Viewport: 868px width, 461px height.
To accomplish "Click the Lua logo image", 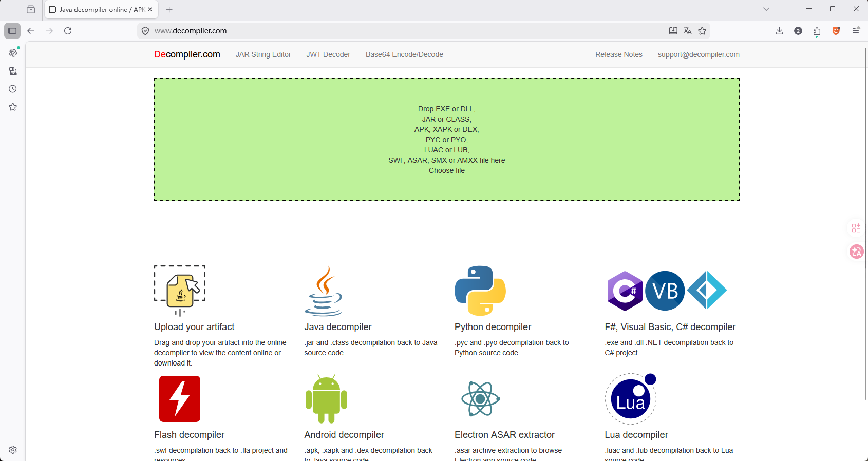I will 631,399.
